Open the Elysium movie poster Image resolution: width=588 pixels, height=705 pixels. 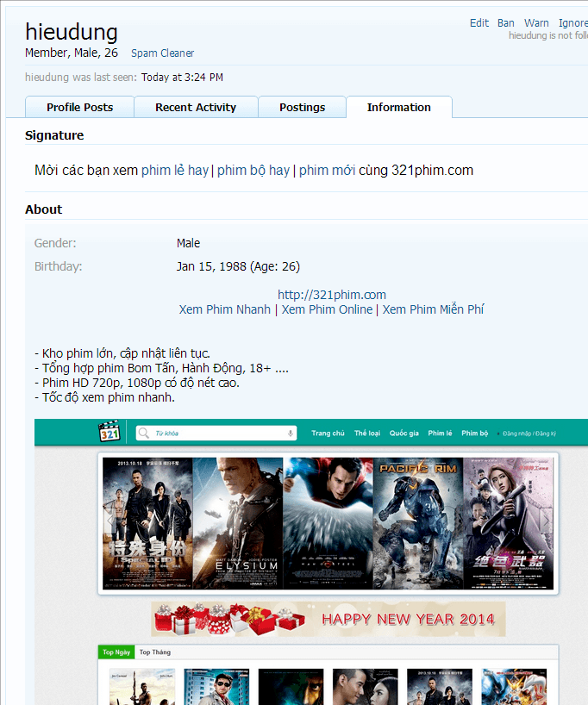[238, 523]
